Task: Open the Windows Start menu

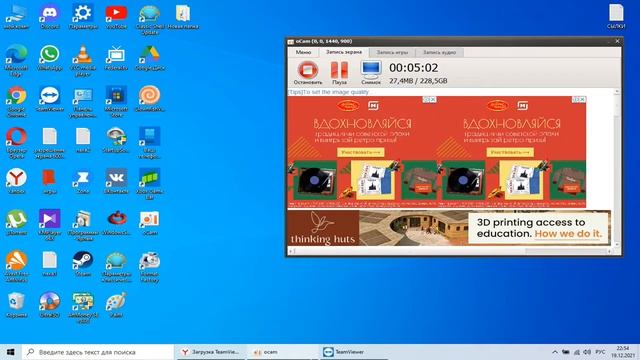Action: coord(11,352)
